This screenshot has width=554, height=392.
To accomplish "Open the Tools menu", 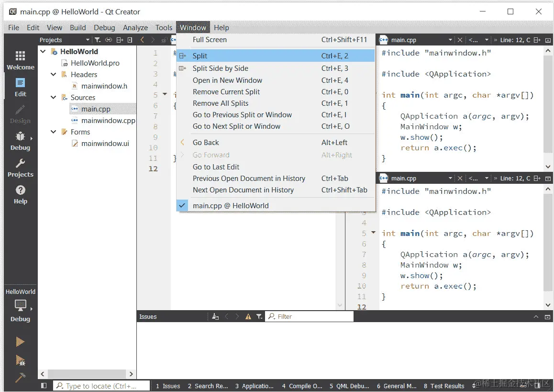I will pyautogui.click(x=164, y=28).
